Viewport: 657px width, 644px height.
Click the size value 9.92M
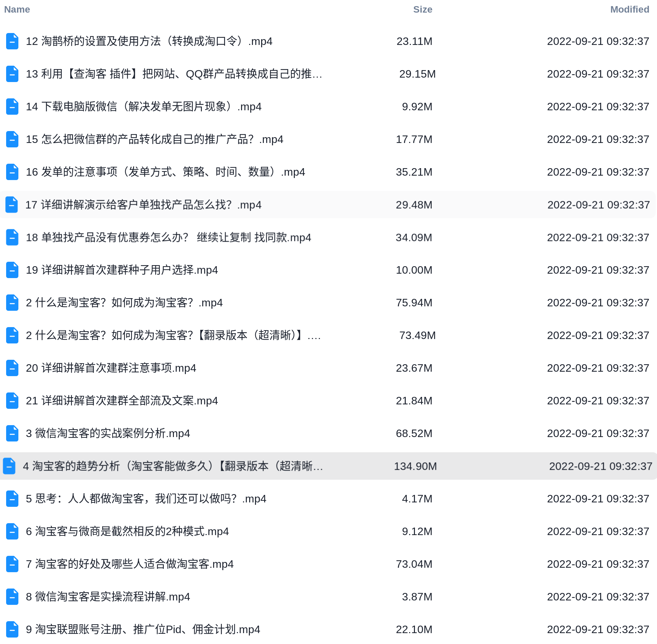click(417, 107)
